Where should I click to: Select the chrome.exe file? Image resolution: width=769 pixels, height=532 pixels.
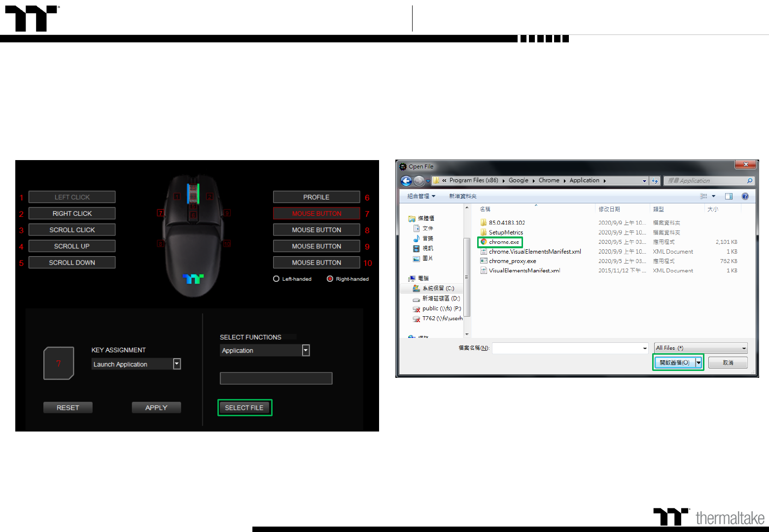point(503,242)
